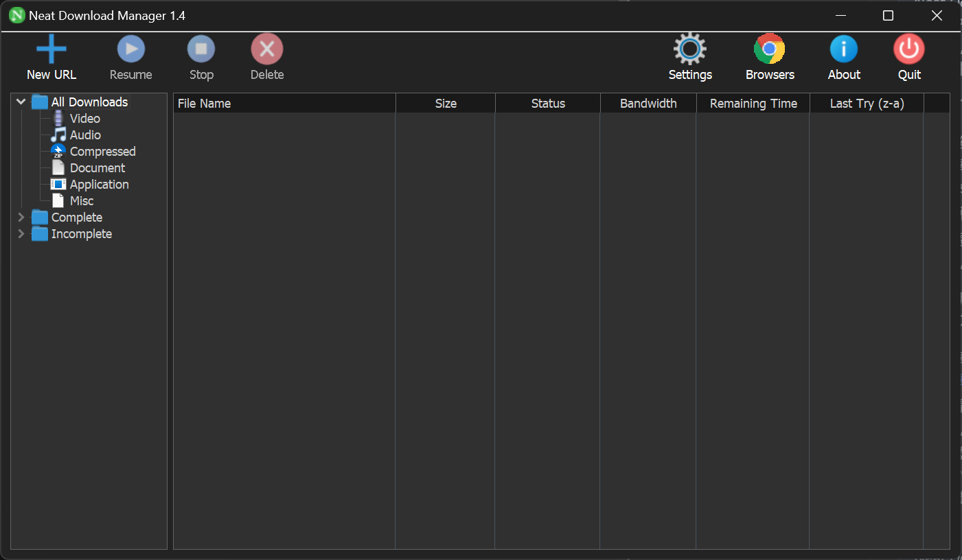
Task: Click the Complete folder icon
Action: (x=40, y=218)
